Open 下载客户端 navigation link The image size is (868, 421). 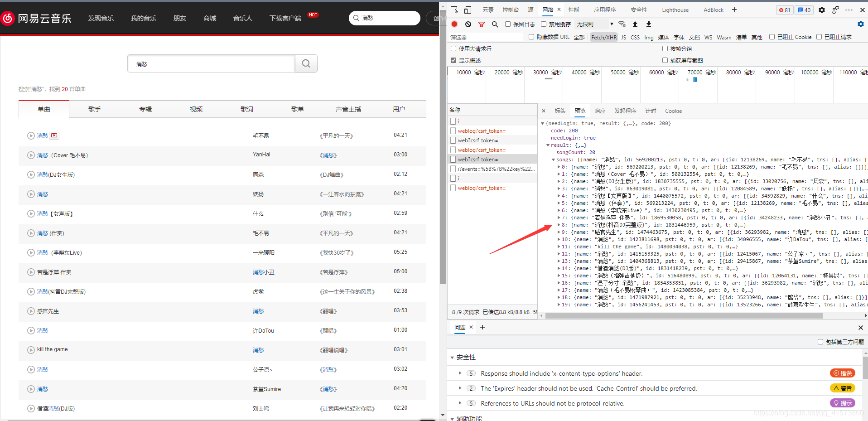point(285,18)
